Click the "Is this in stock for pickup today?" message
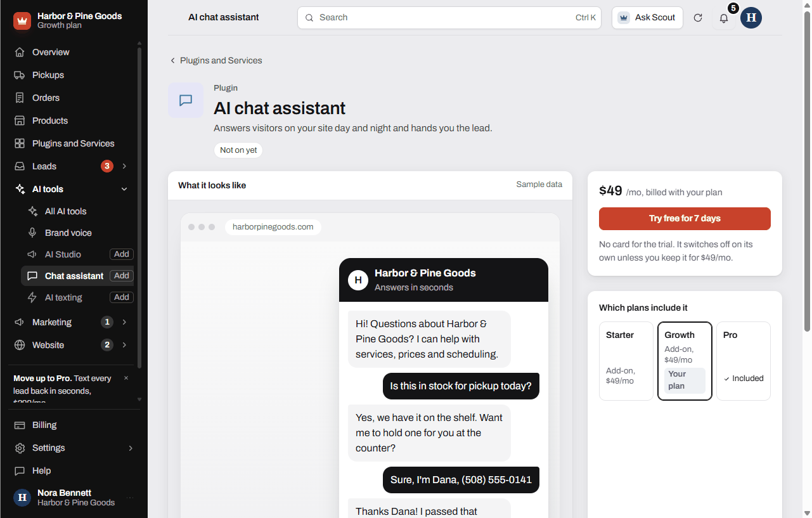Viewport: 812px width, 518px height. click(x=461, y=386)
